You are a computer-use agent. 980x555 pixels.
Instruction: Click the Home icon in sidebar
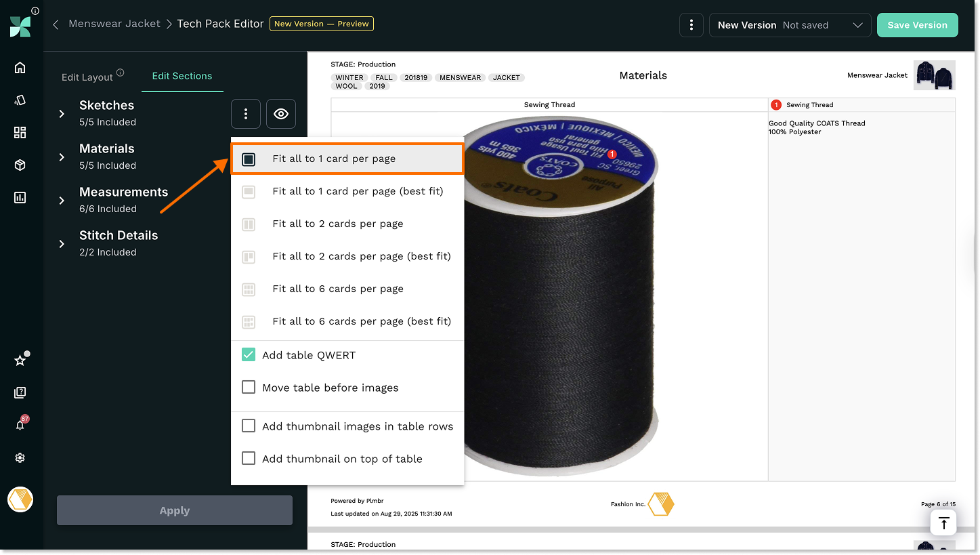[x=20, y=67]
